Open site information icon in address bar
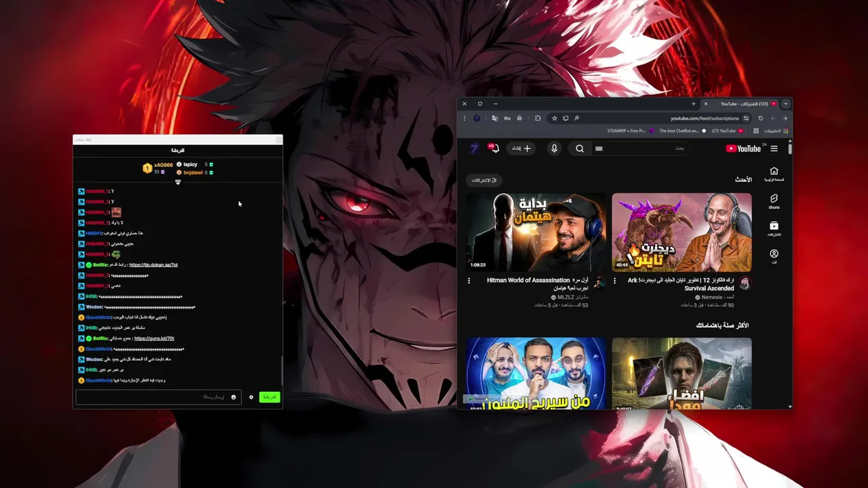The width and height of the screenshot is (868, 488). click(x=746, y=118)
